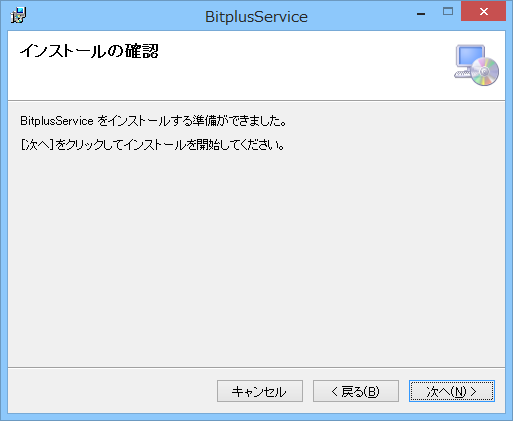Click the word BitplusService in body text
Screen dimensions: 513x421
tap(57, 121)
